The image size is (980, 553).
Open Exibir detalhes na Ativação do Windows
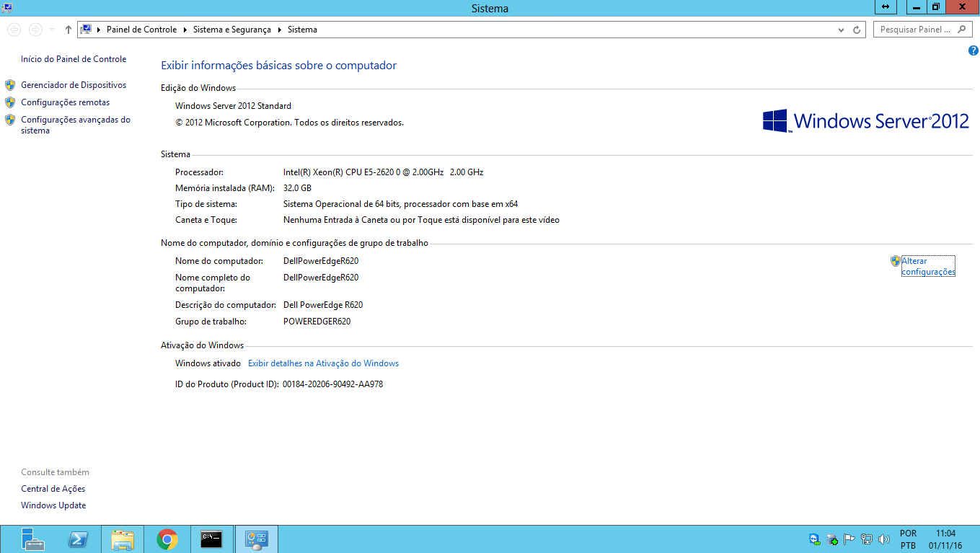tap(324, 363)
